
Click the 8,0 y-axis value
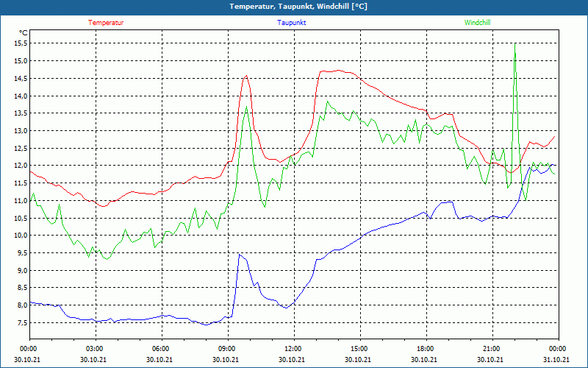tap(23, 305)
